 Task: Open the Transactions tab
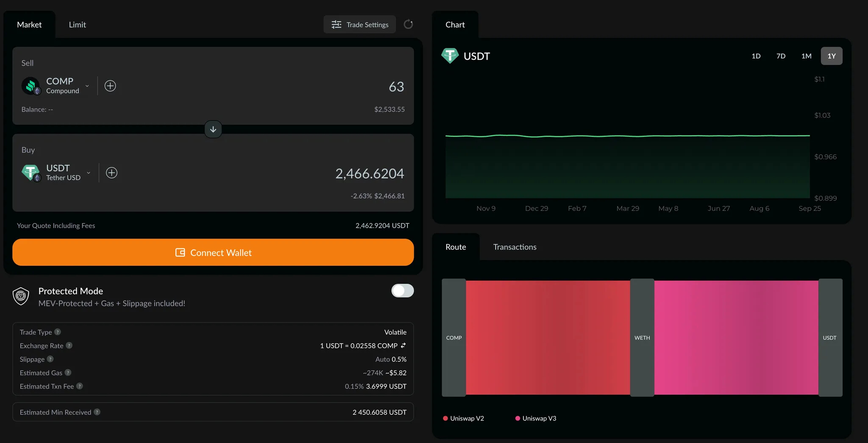pyautogui.click(x=515, y=247)
